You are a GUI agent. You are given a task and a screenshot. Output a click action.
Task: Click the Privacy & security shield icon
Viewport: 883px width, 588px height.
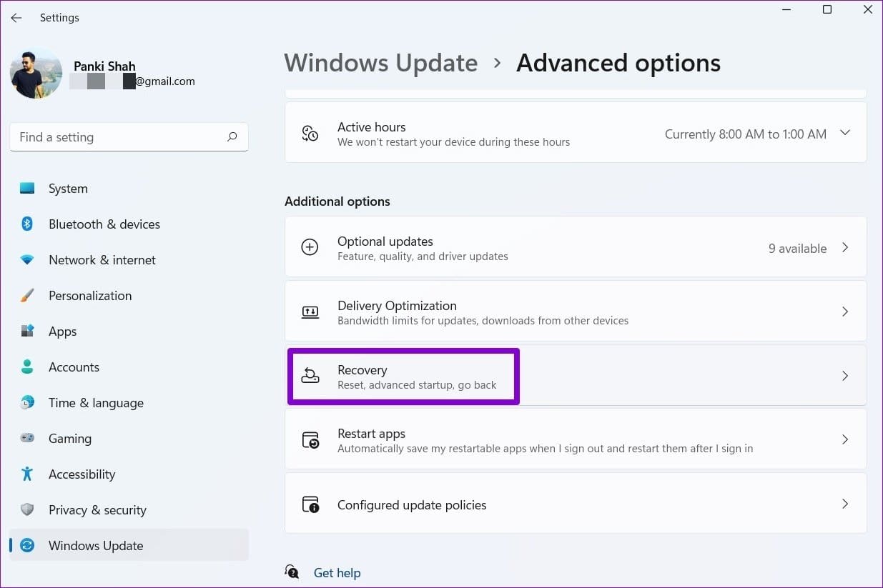[x=27, y=509]
